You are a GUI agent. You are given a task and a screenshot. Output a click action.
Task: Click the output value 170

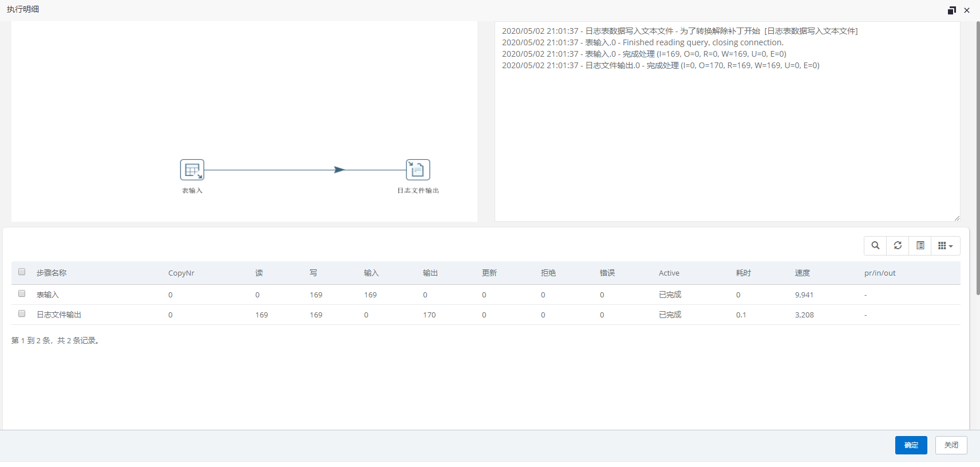429,315
